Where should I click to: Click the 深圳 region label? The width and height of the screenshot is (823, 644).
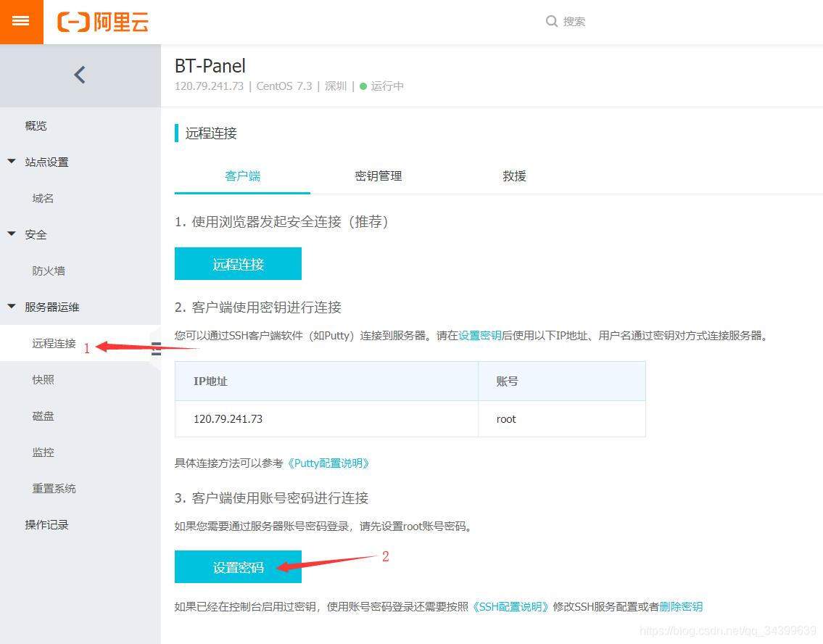(336, 86)
